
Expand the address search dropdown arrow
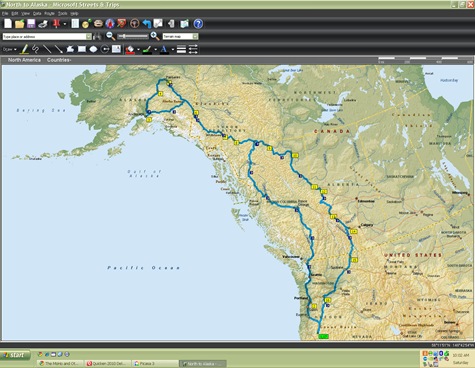click(89, 37)
